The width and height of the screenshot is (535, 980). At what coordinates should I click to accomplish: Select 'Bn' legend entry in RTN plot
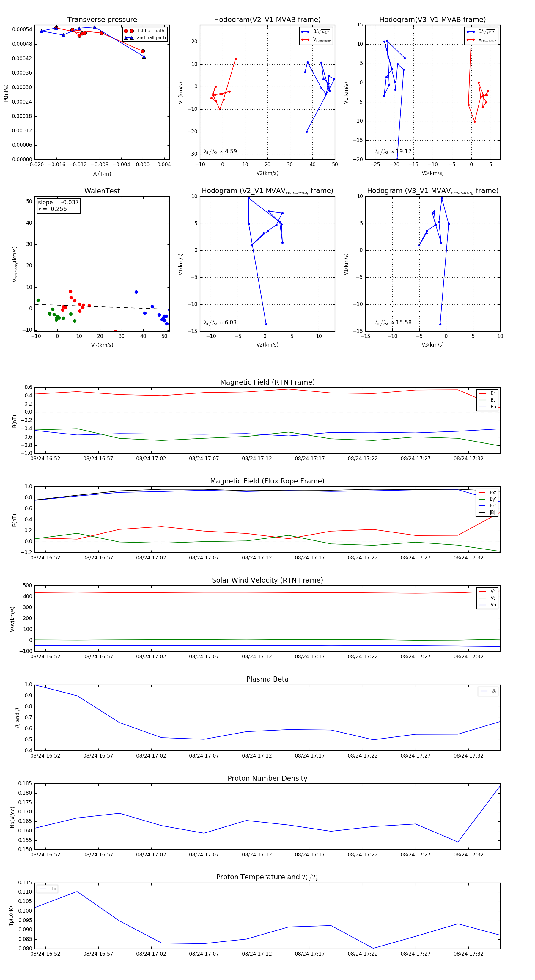coord(488,407)
